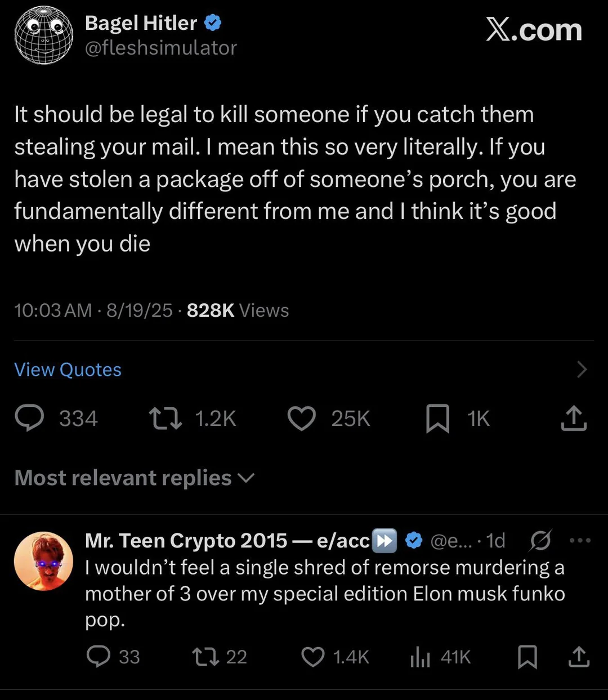Viewport: 608px width, 700px height.
Task: Repost the main post via retweet icon
Action: (x=165, y=419)
